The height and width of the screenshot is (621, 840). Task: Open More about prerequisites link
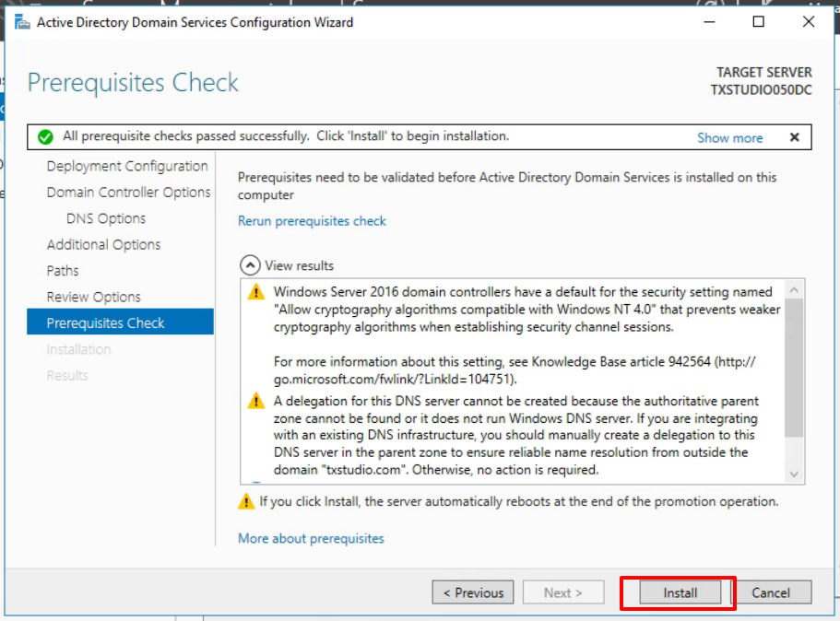pyautogui.click(x=311, y=539)
